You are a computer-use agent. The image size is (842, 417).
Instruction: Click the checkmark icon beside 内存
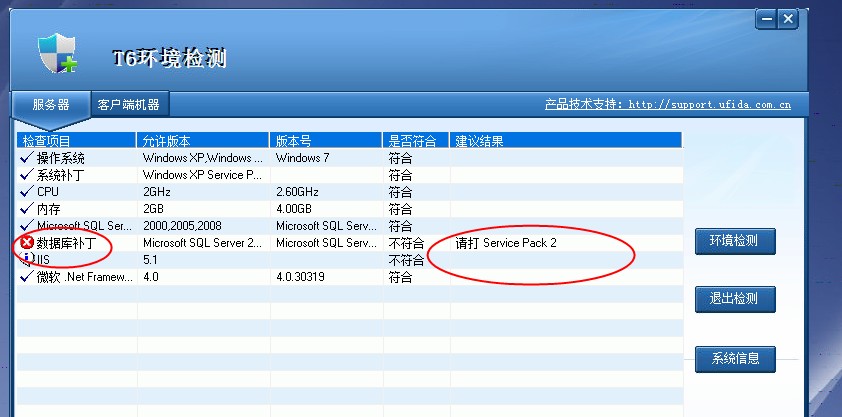[27, 208]
